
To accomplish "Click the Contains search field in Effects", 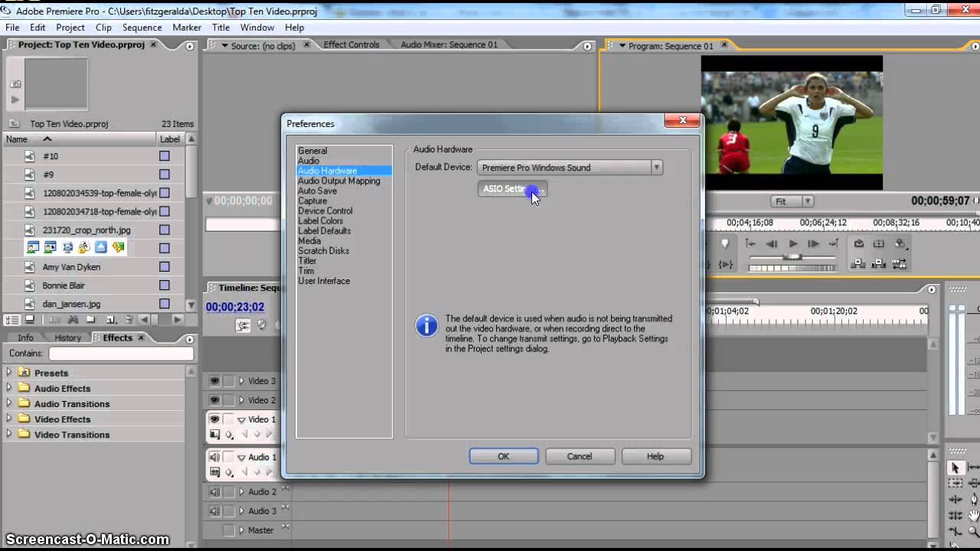I will tap(121, 354).
